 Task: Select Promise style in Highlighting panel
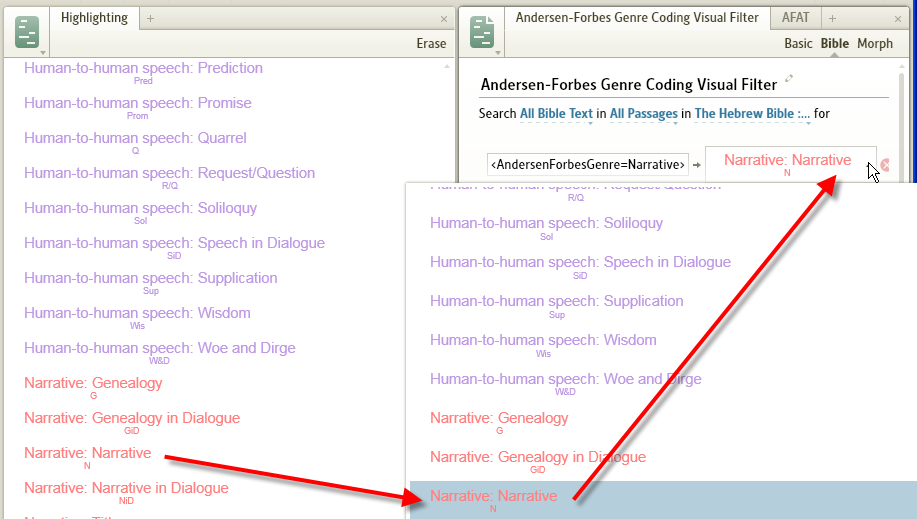[137, 108]
